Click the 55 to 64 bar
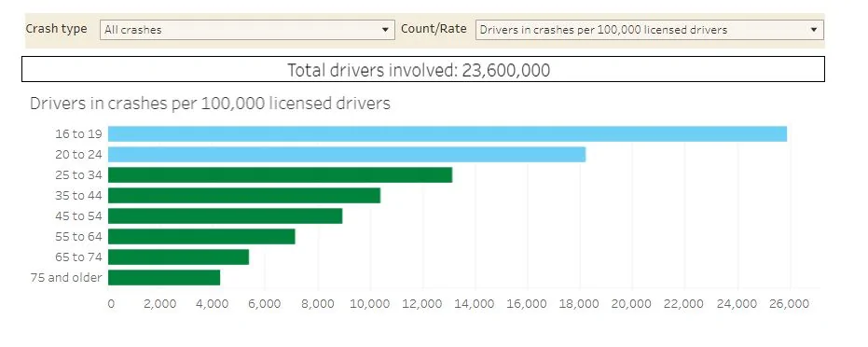Screen dimensions: 868x347 click(201, 236)
